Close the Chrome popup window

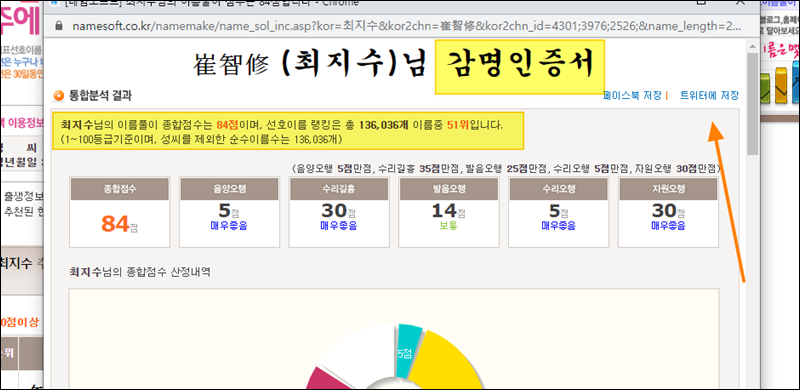739,3
